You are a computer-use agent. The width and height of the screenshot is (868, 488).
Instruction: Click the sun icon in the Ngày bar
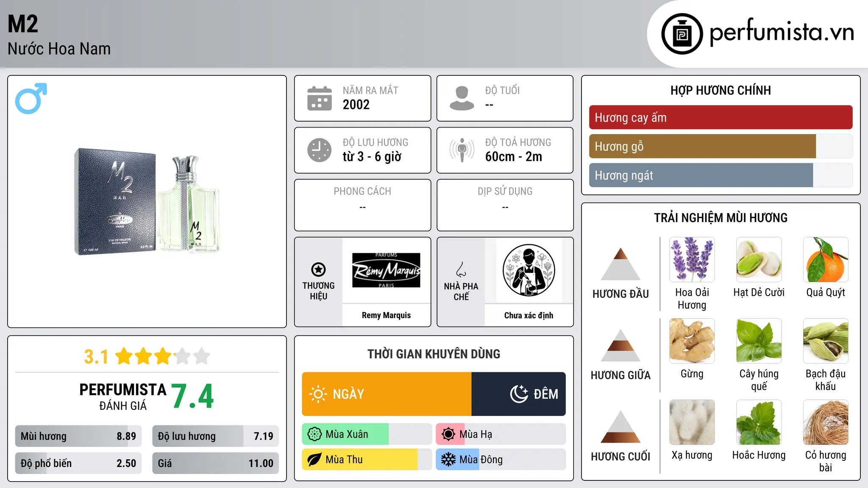click(318, 394)
